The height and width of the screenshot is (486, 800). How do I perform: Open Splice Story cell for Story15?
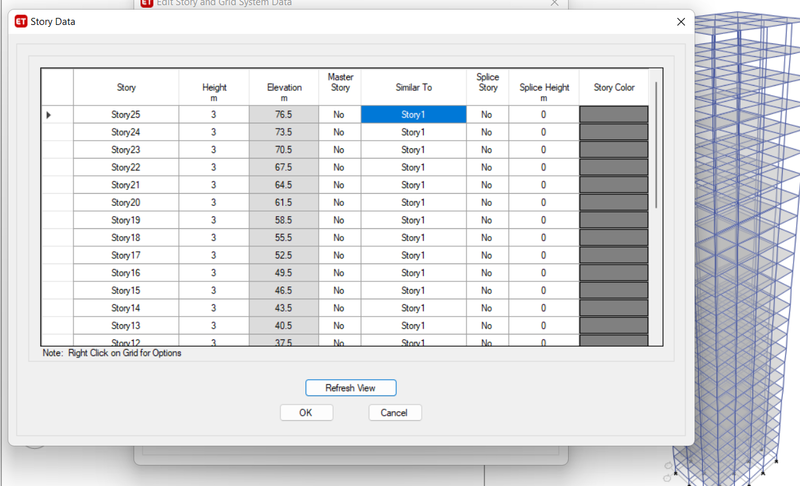[487, 291]
